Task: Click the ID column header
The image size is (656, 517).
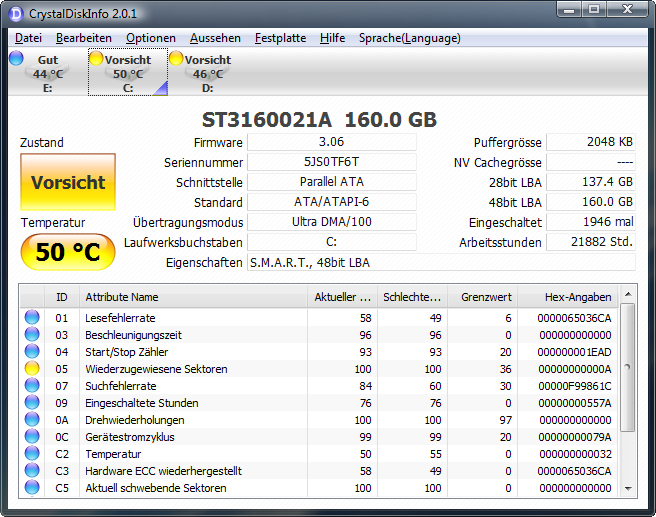Action: pos(62,297)
